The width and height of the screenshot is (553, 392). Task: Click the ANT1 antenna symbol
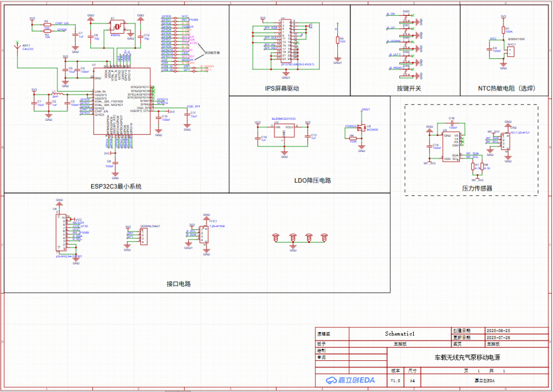pyautogui.click(x=18, y=45)
